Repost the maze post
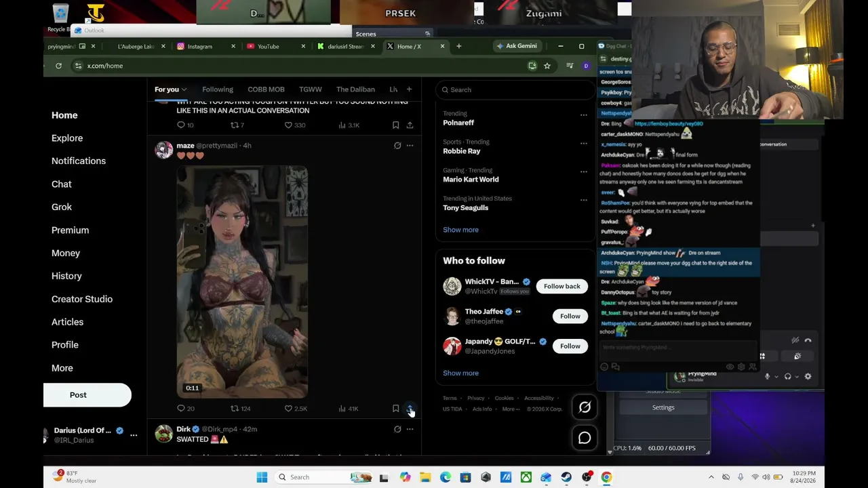Image resolution: width=868 pixels, height=488 pixels. click(x=235, y=409)
